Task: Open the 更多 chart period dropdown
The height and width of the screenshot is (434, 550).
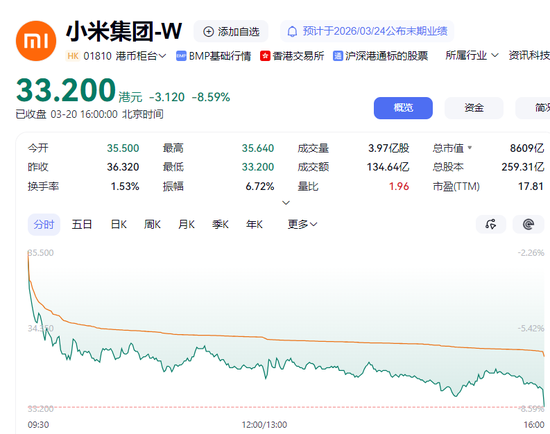Action: pos(302,224)
